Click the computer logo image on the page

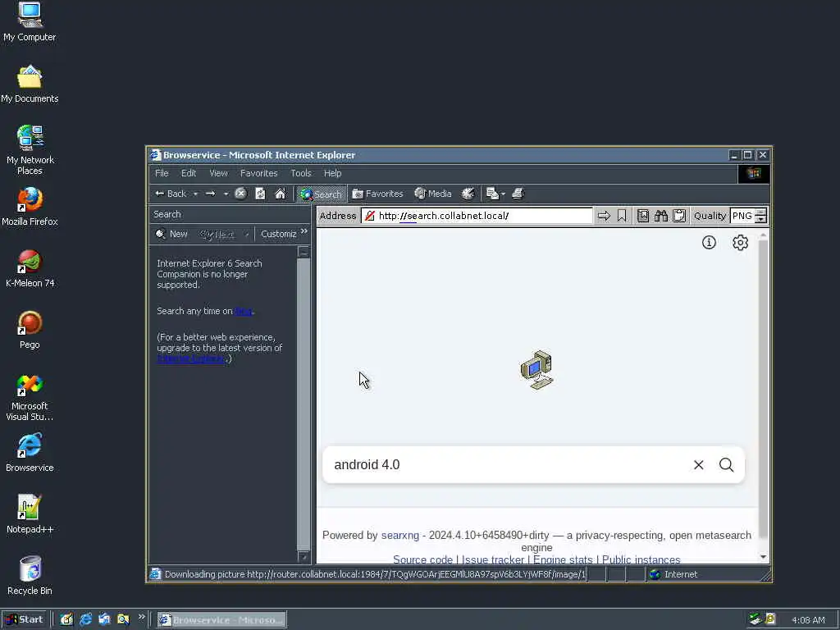coord(536,370)
